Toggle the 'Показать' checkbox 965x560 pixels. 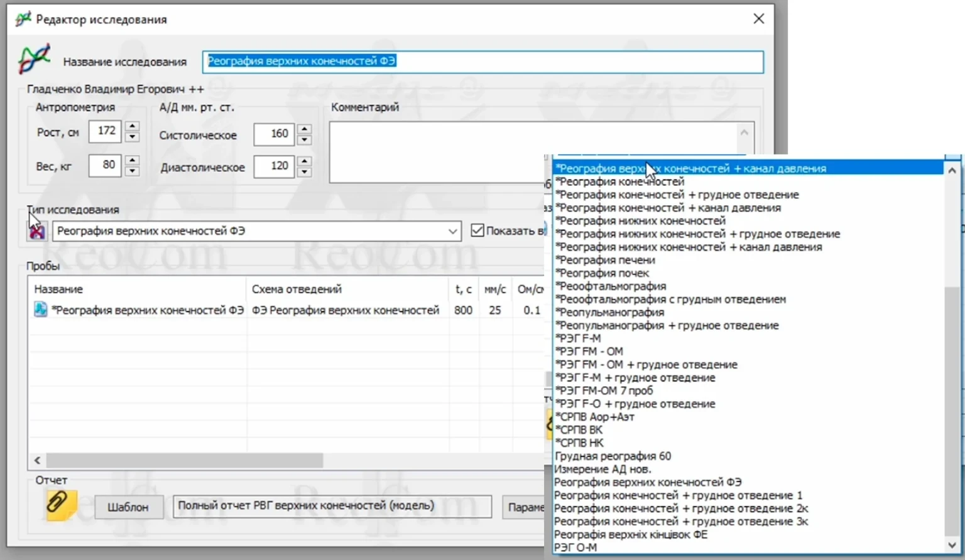pos(477,230)
